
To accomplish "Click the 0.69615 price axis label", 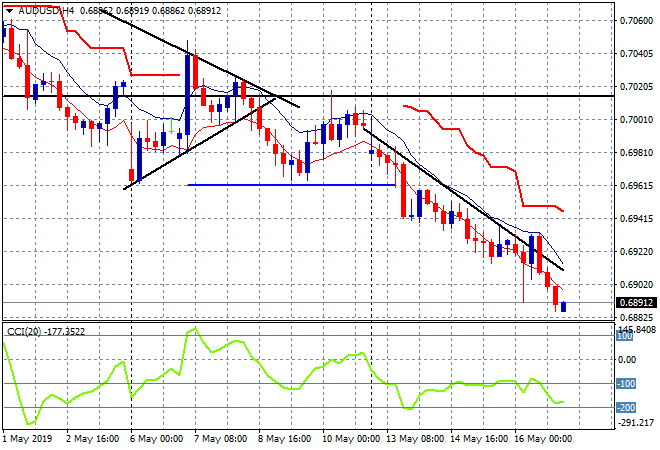I will (x=636, y=186).
